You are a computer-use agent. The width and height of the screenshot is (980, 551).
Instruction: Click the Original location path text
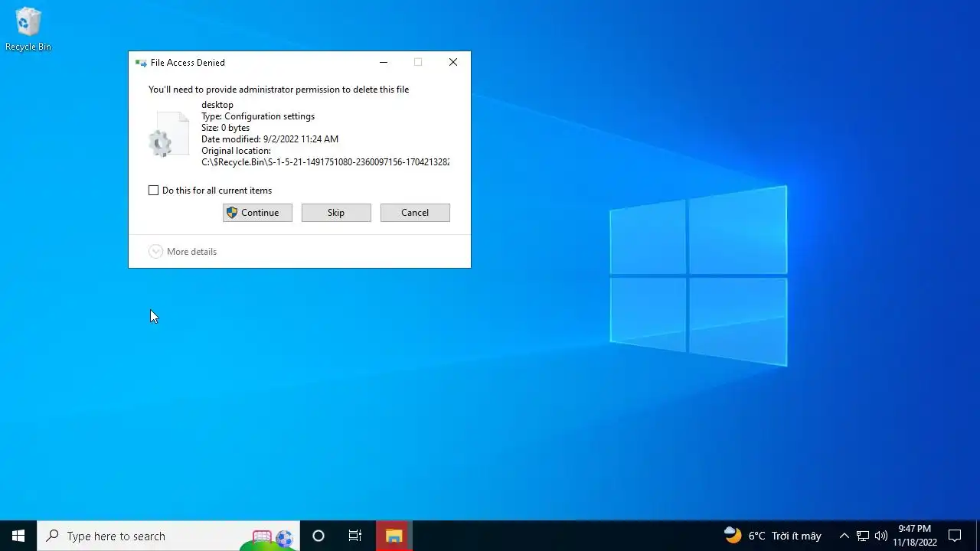[325, 162]
